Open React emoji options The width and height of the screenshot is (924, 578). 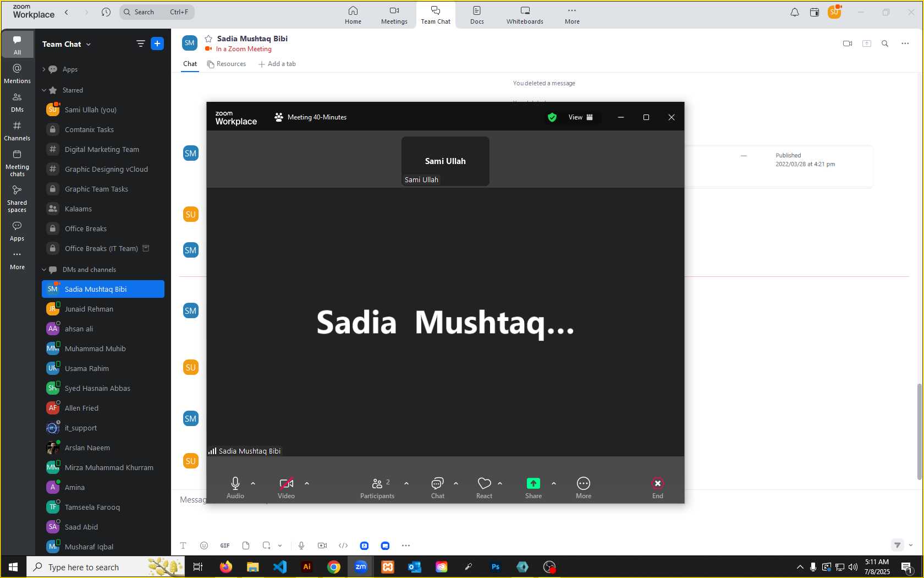point(484,487)
